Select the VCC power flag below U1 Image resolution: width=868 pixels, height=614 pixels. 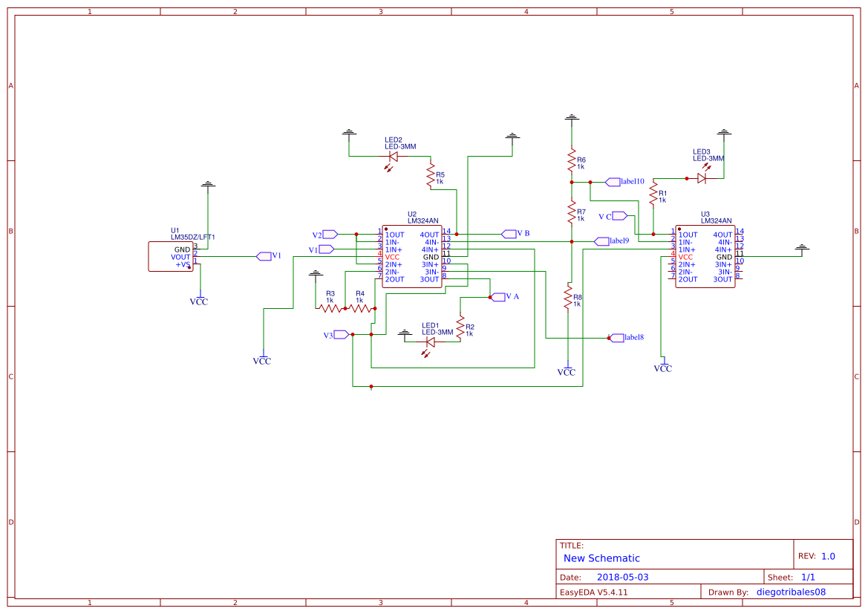199,299
